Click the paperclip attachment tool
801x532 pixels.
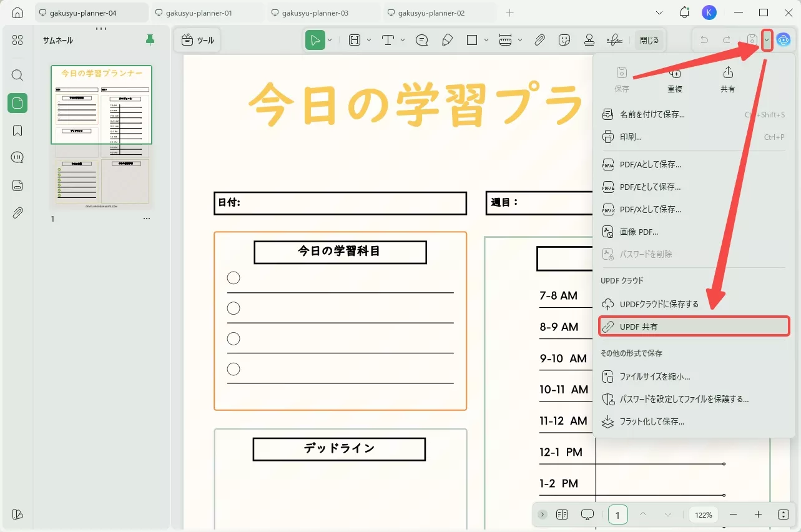(539, 39)
